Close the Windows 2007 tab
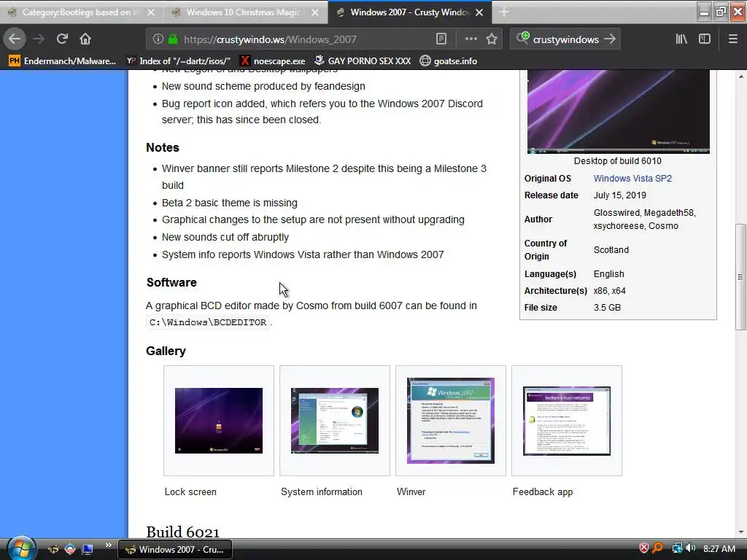 [x=480, y=12]
